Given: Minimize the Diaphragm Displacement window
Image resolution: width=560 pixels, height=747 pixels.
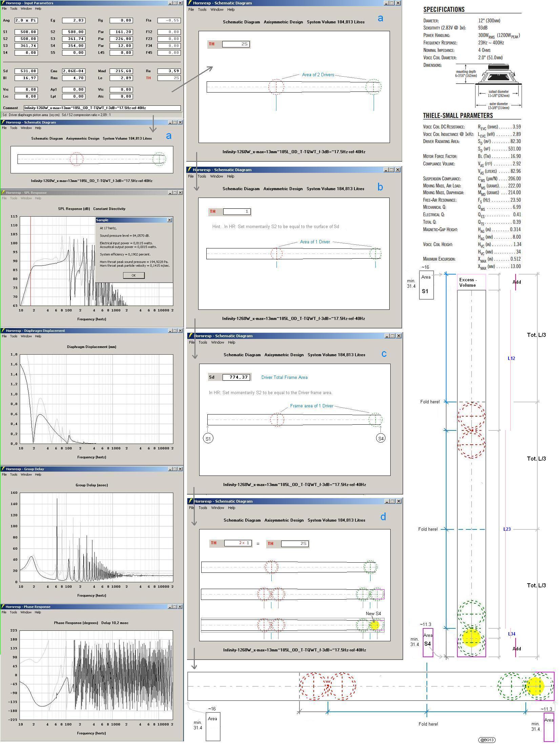Looking at the screenshot, I should point(170,330).
